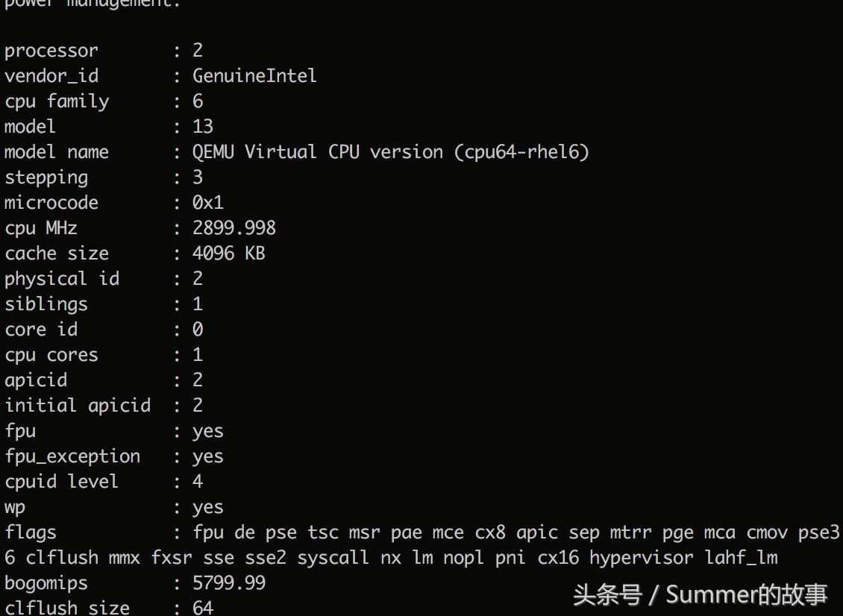Click the GenuineIntel vendor value

254,76
